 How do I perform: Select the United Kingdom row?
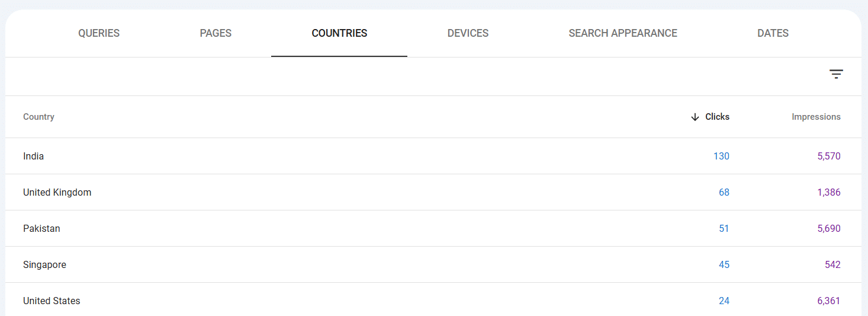pos(433,193)
